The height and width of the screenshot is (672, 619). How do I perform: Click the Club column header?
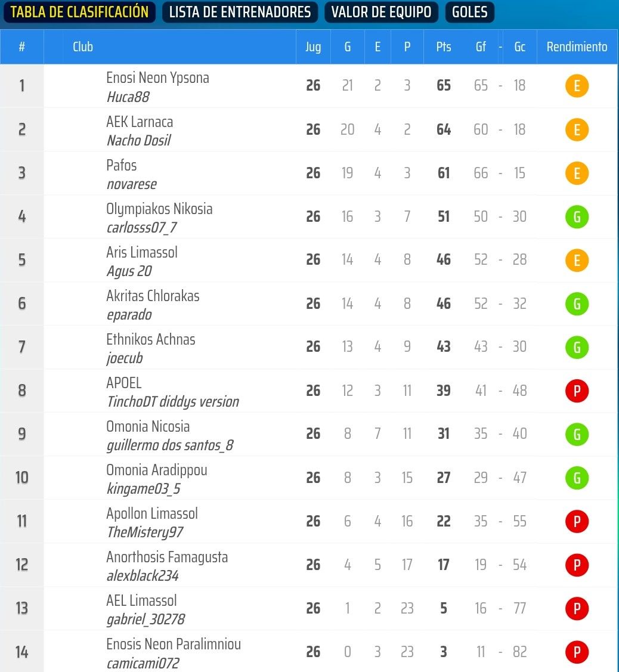pos(83,47)
